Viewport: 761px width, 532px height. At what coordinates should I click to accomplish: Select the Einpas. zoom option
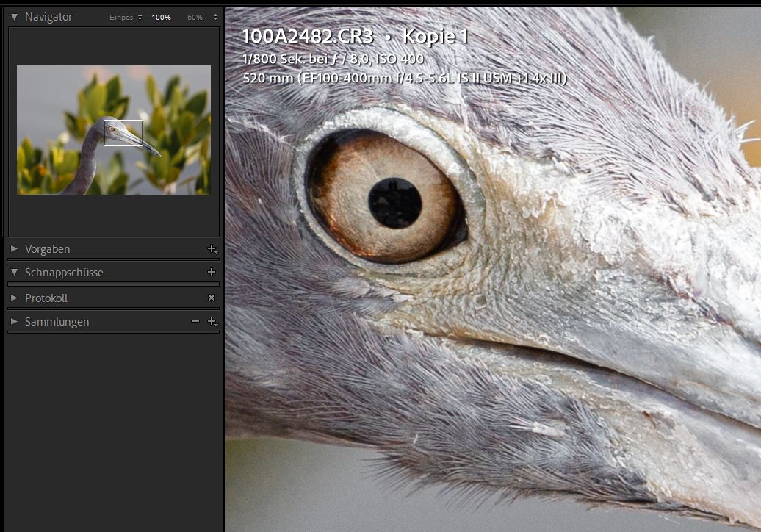[x=122, y=18]
